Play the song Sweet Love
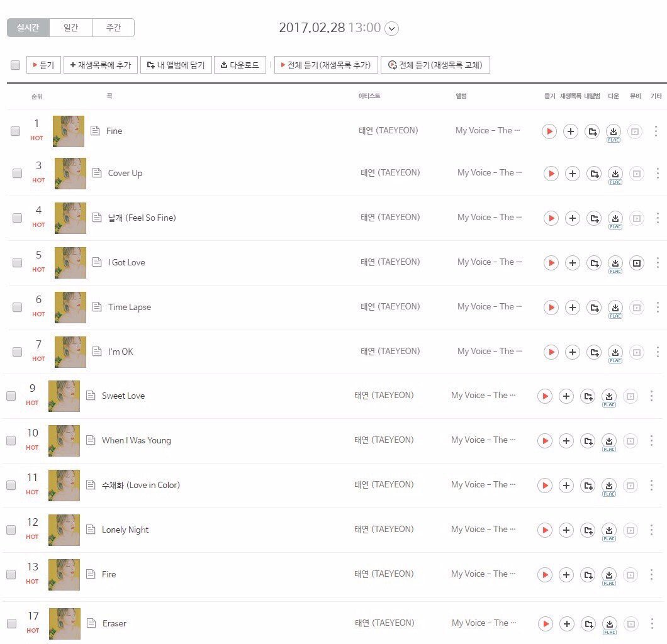667x644 pixels. coord(545,396)
